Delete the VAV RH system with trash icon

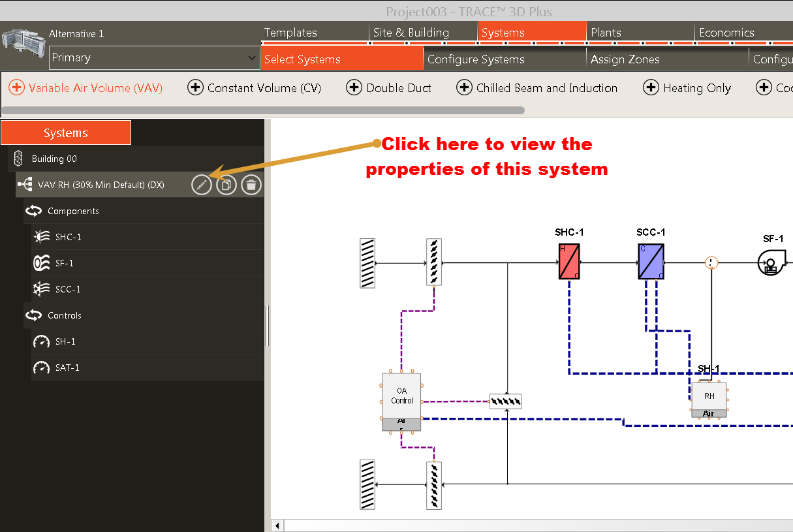point(251,185)
